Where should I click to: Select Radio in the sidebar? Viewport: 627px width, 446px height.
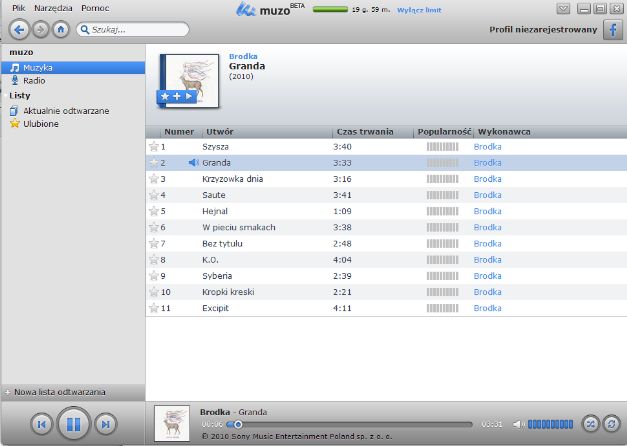coord(34,80)
